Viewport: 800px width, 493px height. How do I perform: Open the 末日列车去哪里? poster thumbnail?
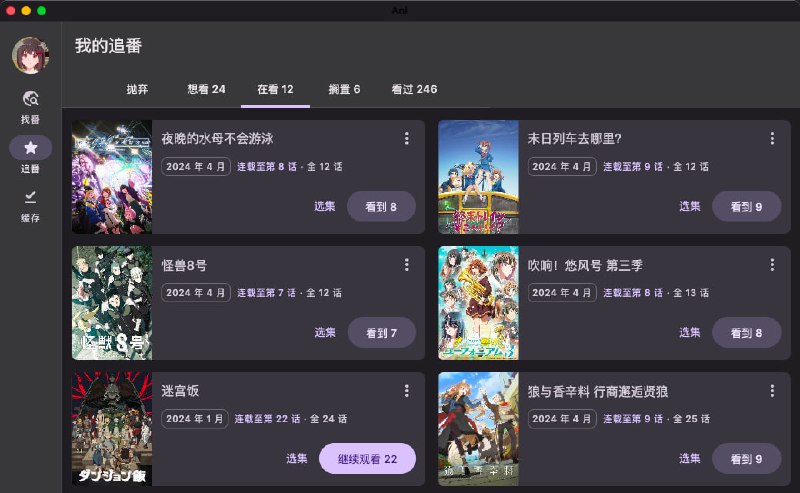click(479, 177)
